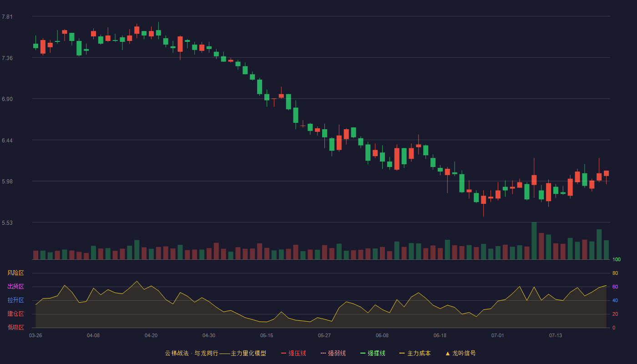Click the 07-13 date label

click(x=556, y=335)
